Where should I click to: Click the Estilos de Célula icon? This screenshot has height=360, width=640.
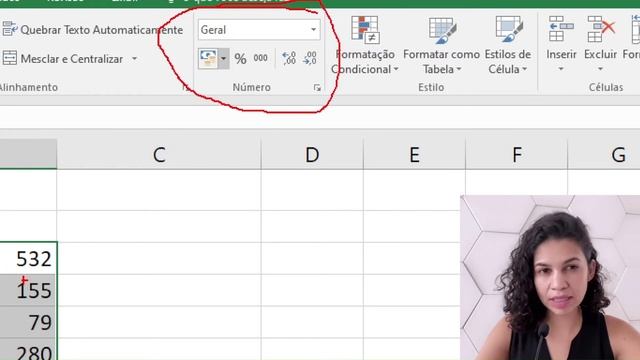click(x=509, y=29)
